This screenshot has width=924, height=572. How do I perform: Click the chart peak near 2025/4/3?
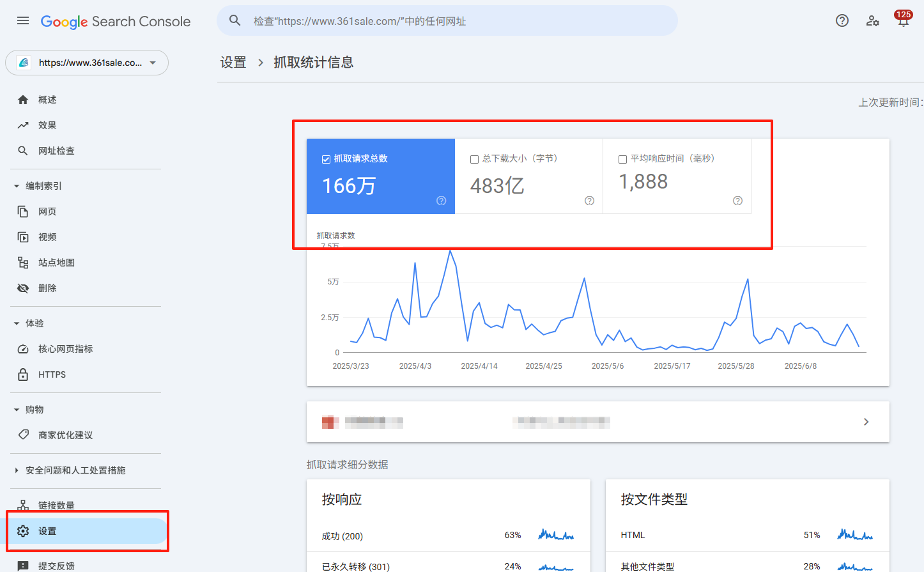(x=415, y=263)
